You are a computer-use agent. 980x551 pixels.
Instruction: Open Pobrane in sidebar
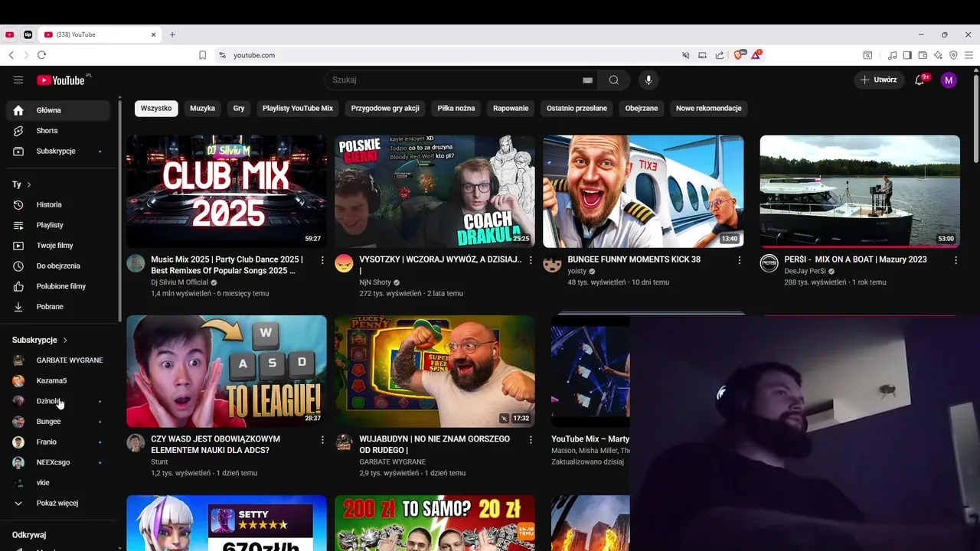coord(58,307)
